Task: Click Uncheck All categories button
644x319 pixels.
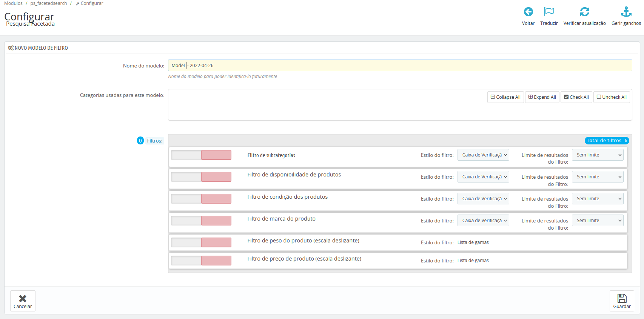Action: [x=612, y=97]
